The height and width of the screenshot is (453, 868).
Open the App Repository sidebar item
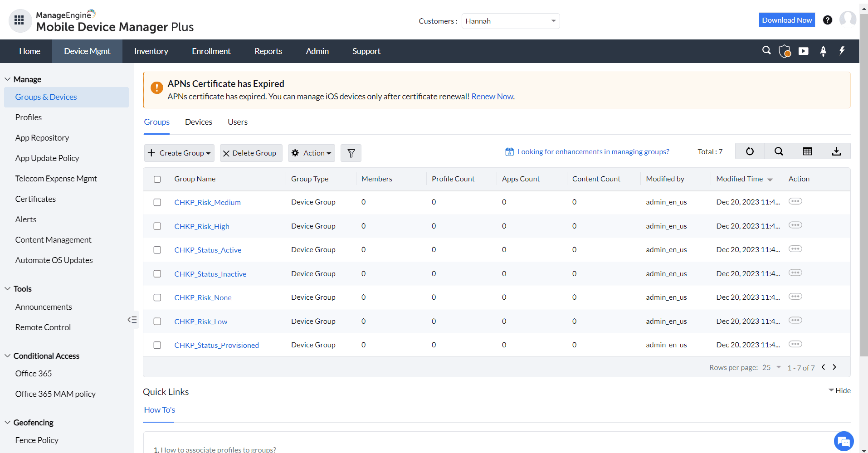click(x=42, y=138)
